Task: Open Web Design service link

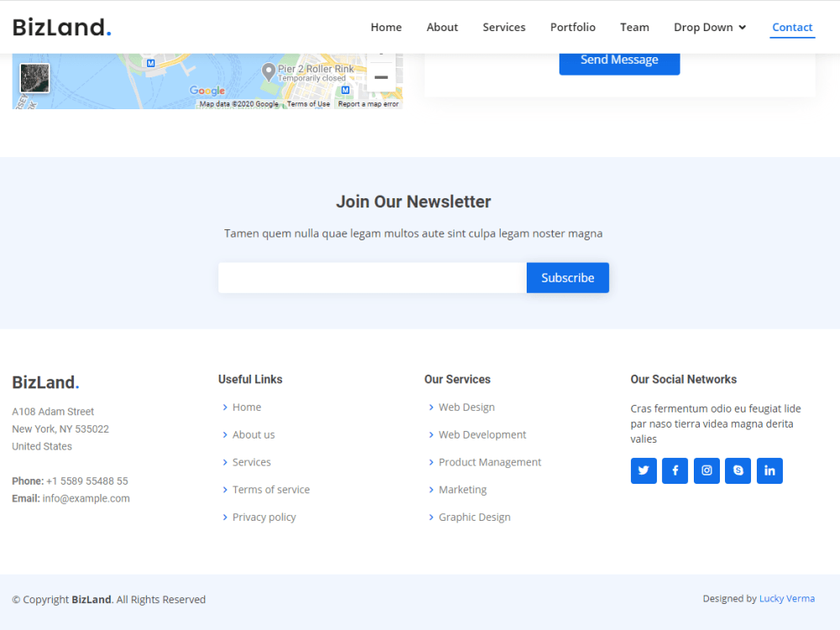Action: (466, 407)
